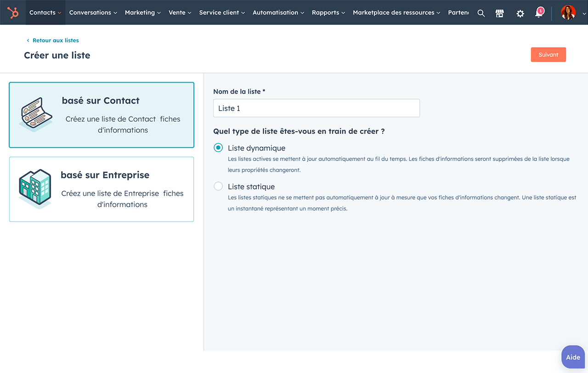
Task: Open the Aide help button
Action: coord(573,357)
